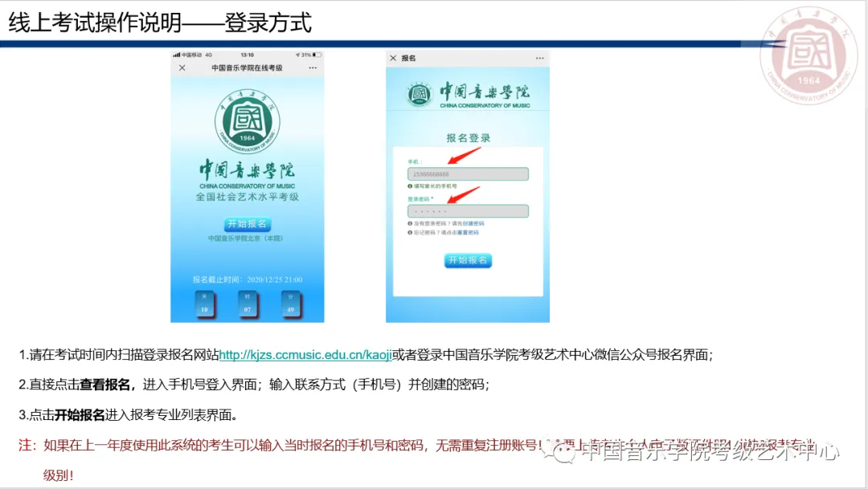Click the round green 1964 conservatory seal

[x=248, y=121]
